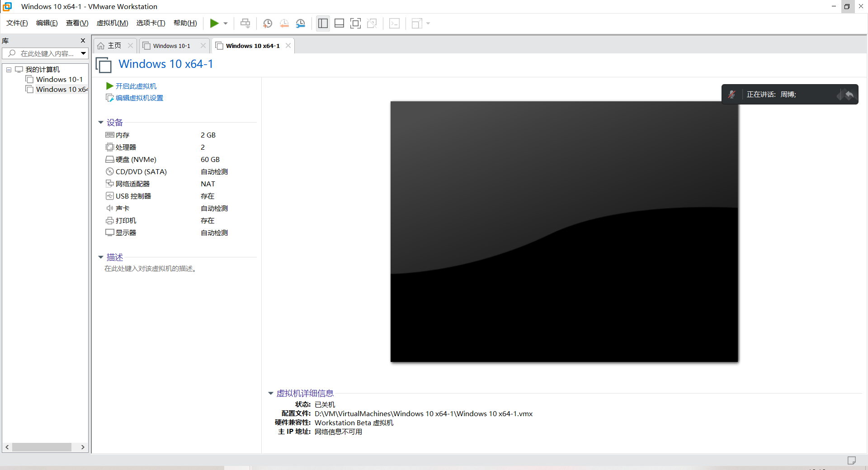
Task: Open the stretch mode dropdown arrow
Action: click(x=428, y=23)
